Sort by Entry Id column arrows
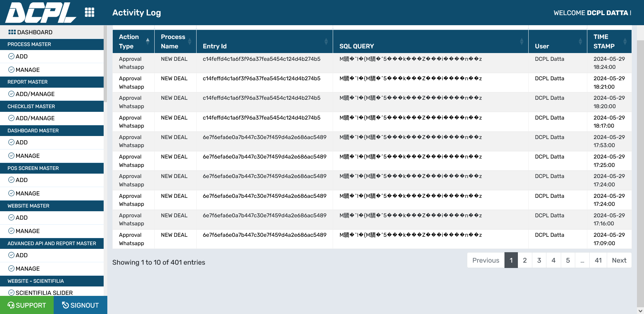Image resolution: width=644 pixels, height=314 pixels. click(x=326, y=42)
